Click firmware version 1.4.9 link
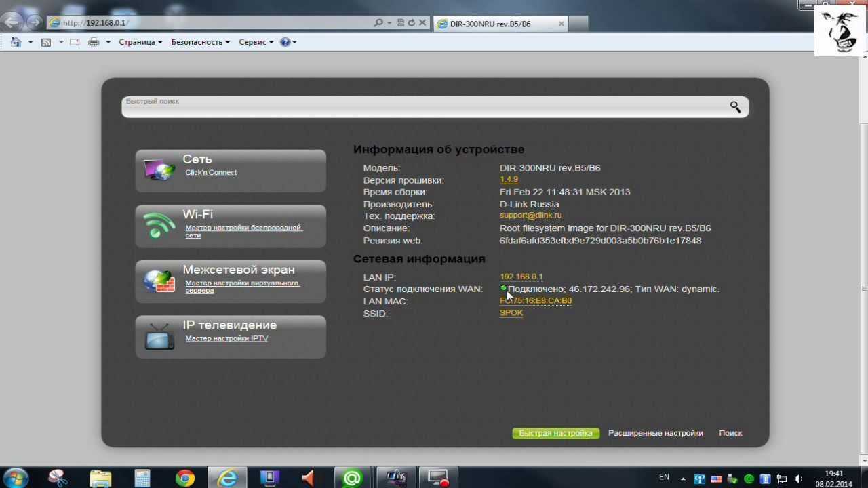 [509, 180]
